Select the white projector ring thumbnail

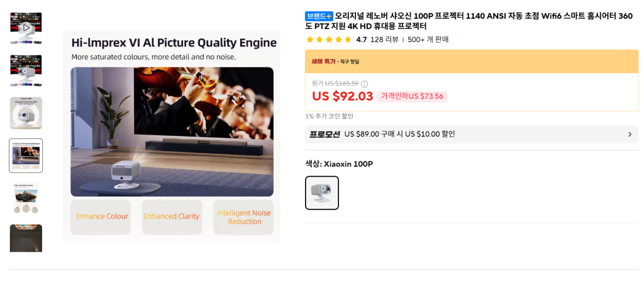click(x=26, y=113)
